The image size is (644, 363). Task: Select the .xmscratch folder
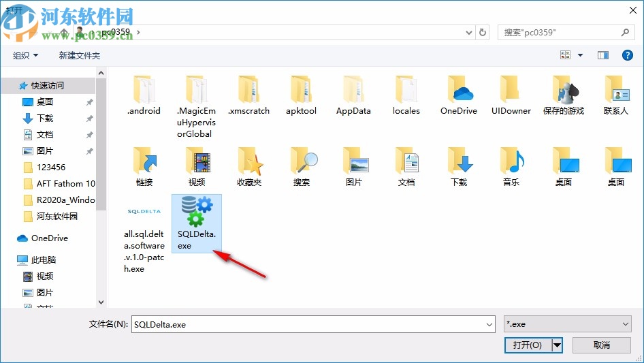click(249, 95)
